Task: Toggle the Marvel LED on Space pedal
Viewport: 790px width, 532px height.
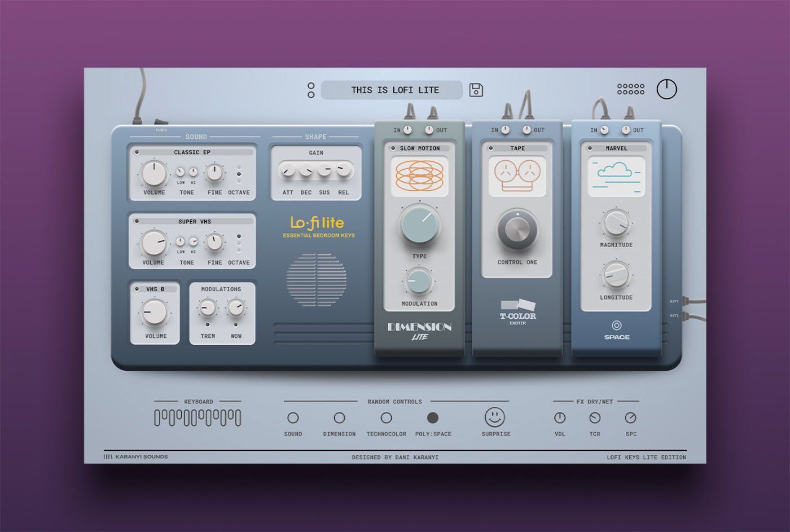Action: pyautogui.click(x=590, y=148)
